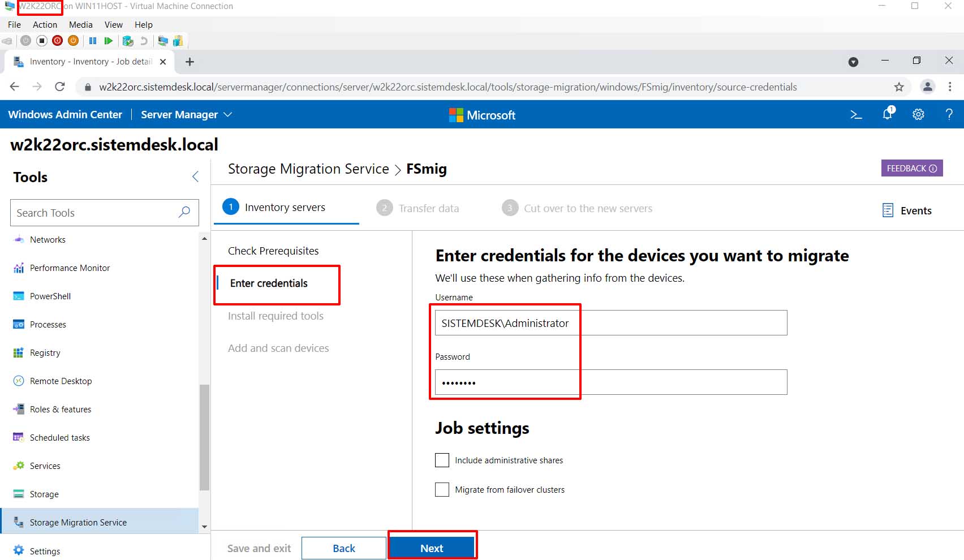The width and height of the screenshot is (964, 560).
Task: Check Include administrative shares
Action: [x=442, y=460]
